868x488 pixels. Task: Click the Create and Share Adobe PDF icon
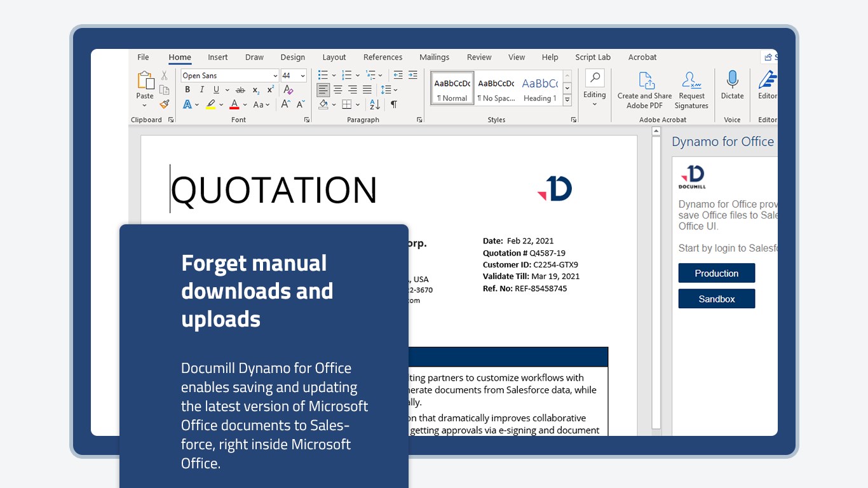pyautogui.click(x=646, y=81)
